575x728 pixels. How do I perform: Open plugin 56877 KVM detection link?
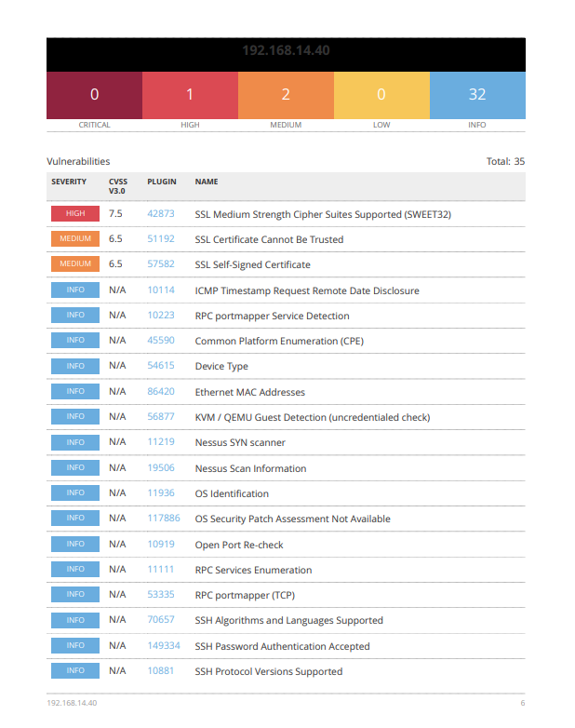coord(160,417)
